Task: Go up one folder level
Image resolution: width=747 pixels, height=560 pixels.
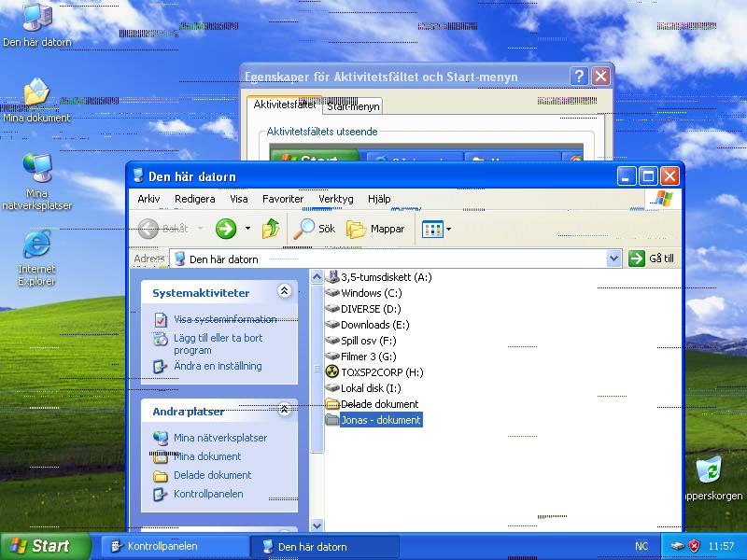Action: [271, 229]
